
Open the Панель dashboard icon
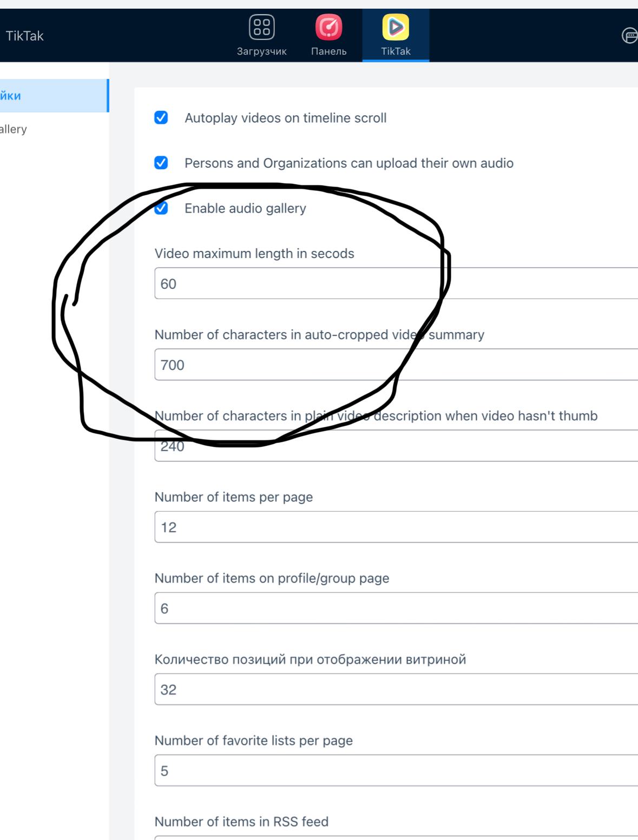pos(328,28)
